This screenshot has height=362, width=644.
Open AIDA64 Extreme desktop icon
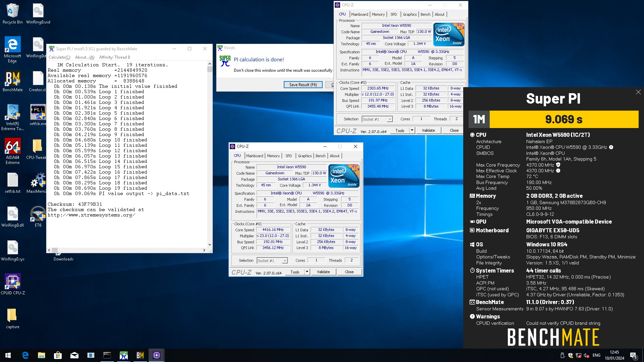click(x=12, y=151)
